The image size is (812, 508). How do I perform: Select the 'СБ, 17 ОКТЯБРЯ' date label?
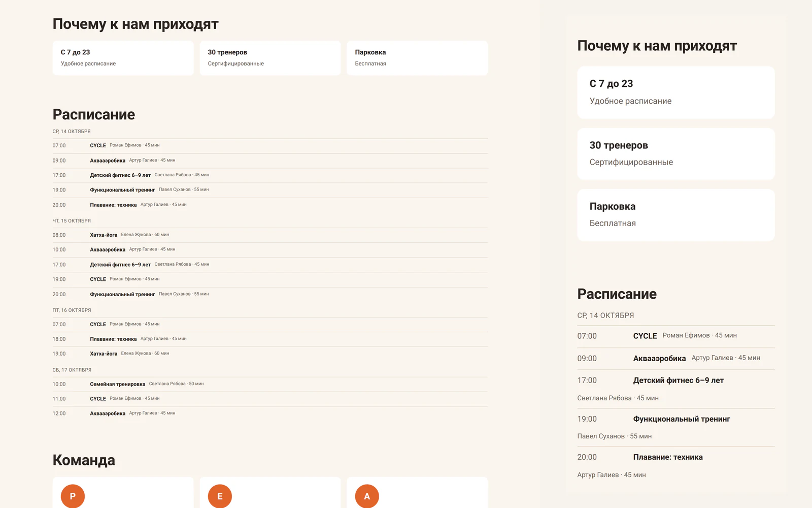pyautogui.click(x=72, y=370)
